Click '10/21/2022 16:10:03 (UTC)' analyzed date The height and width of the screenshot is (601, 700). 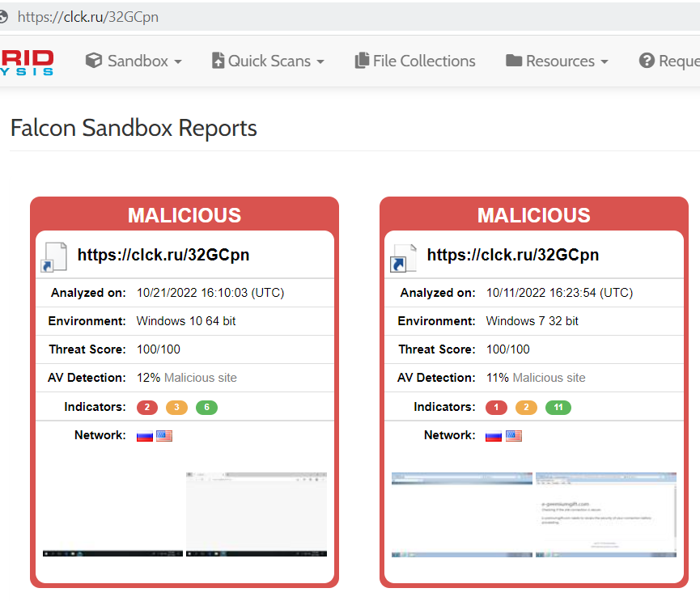click(x=210, y=293)
